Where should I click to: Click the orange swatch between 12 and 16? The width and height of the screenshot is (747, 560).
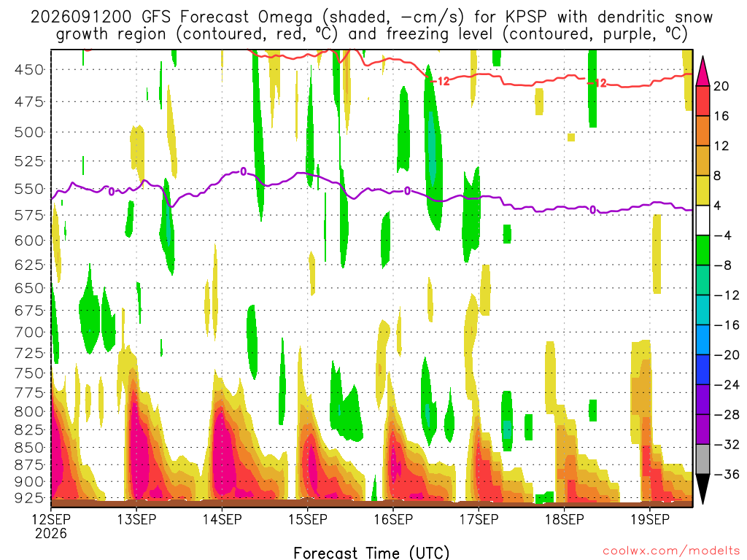703,131
